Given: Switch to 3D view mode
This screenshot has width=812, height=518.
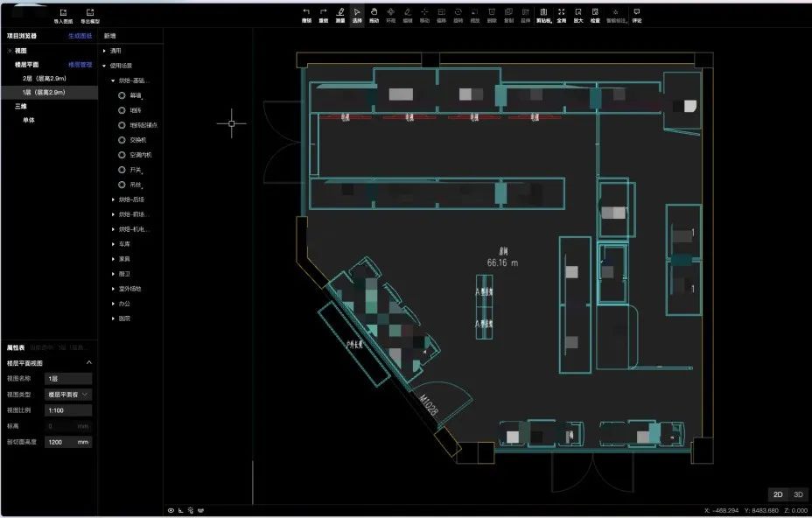Looking at the screenshot, I should click(798, 494).
